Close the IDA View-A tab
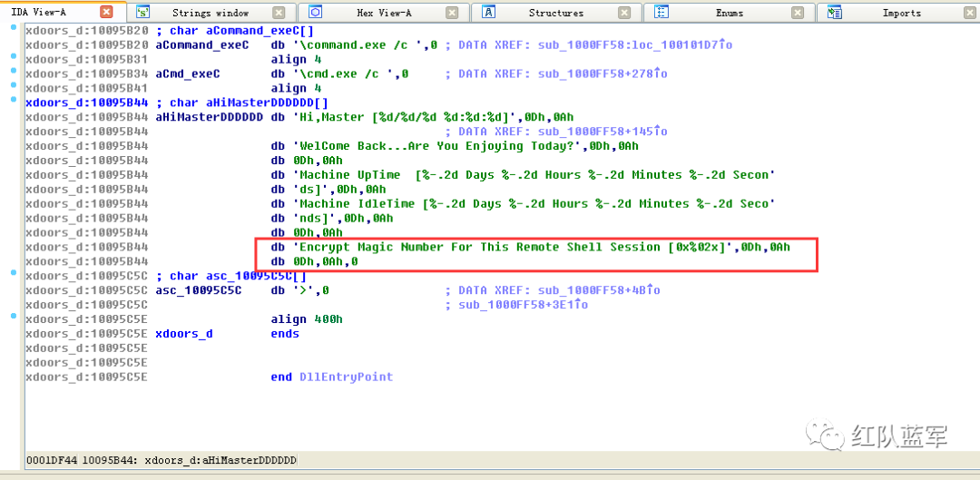Screen dimensions: 980x480 click(106, 12)
